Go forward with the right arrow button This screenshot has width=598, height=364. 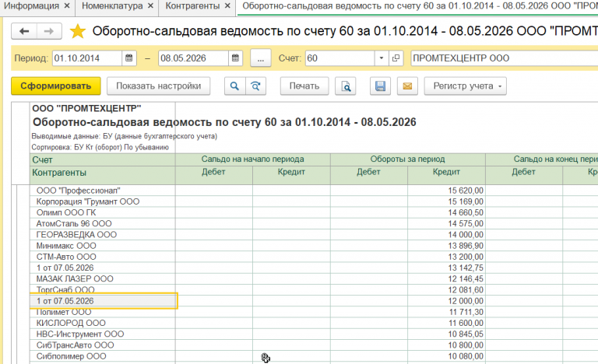pyautogui.click(x=49, y=31)
